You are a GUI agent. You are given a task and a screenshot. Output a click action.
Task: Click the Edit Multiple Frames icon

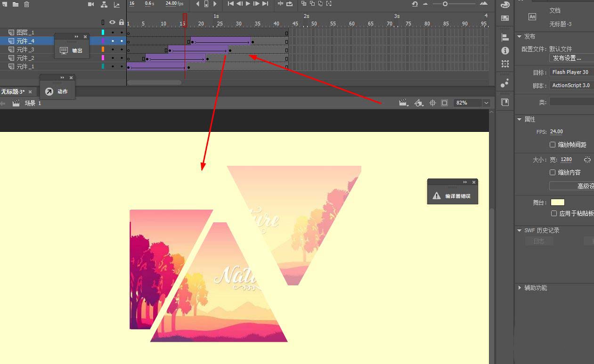[320, 4]
